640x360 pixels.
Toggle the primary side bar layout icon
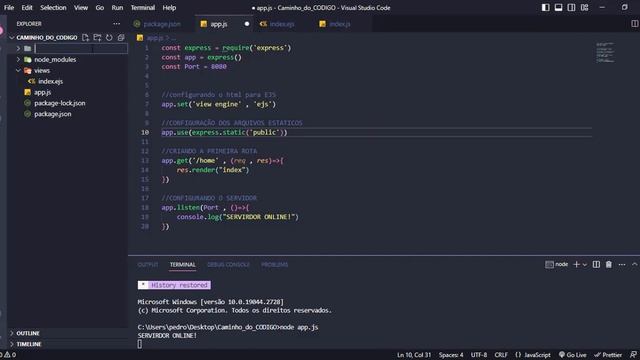coord(545,7)
